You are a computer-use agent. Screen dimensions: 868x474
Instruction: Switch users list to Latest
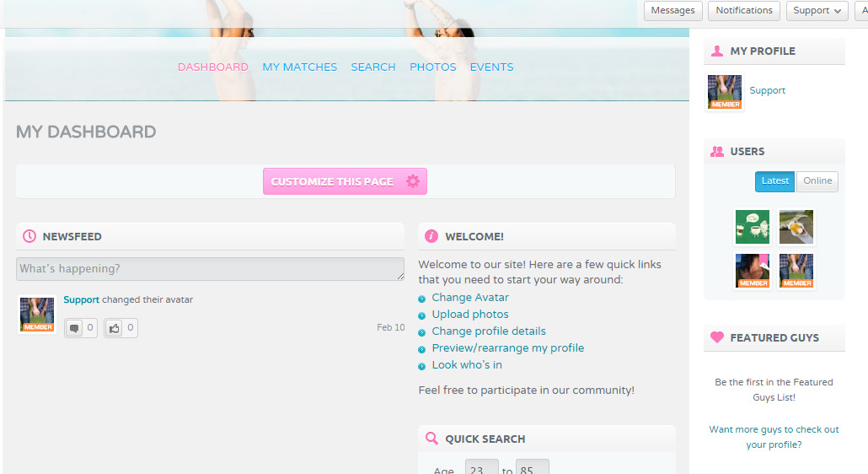pos(774,181)
